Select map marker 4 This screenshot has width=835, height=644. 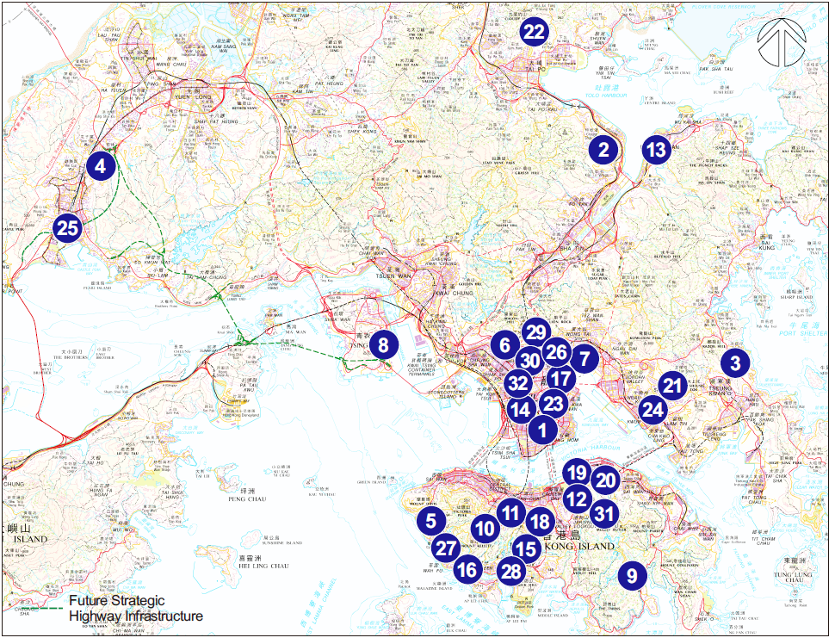(100, 167)
